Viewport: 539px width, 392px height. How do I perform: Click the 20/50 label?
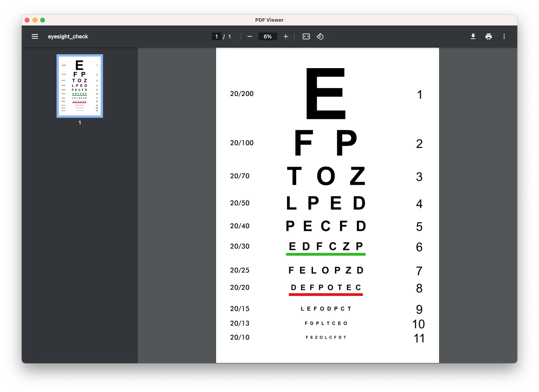click(x=240, y=203)
